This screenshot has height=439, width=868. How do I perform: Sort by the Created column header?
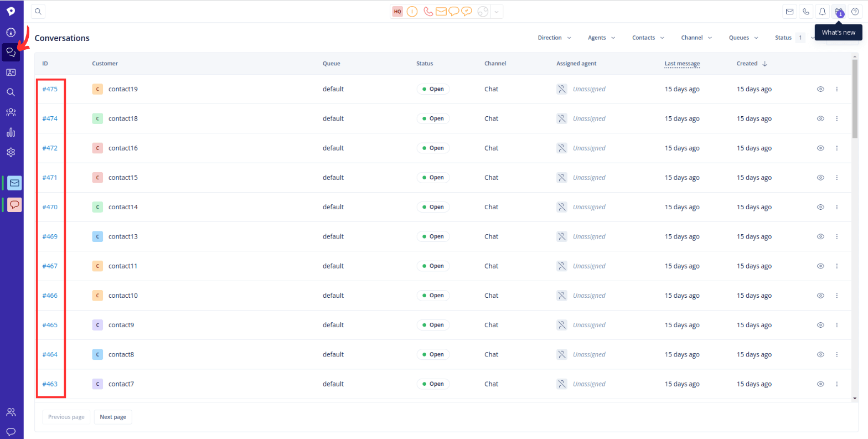[x=752, y=64]
